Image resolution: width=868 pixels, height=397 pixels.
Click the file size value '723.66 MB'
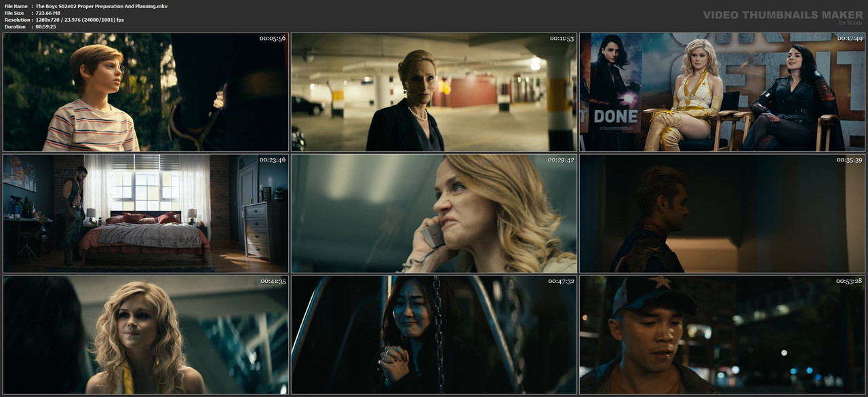pos(50,13)
